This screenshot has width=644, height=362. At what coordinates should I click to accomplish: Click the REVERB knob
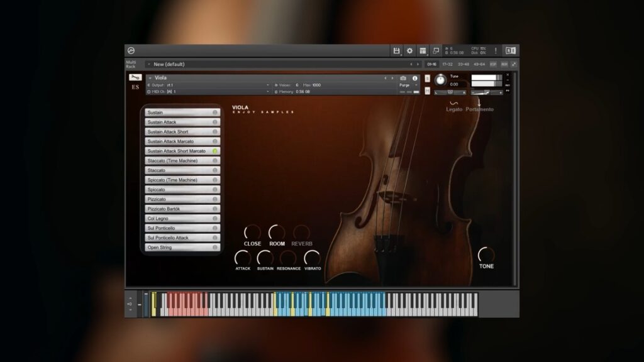point(301,233)
